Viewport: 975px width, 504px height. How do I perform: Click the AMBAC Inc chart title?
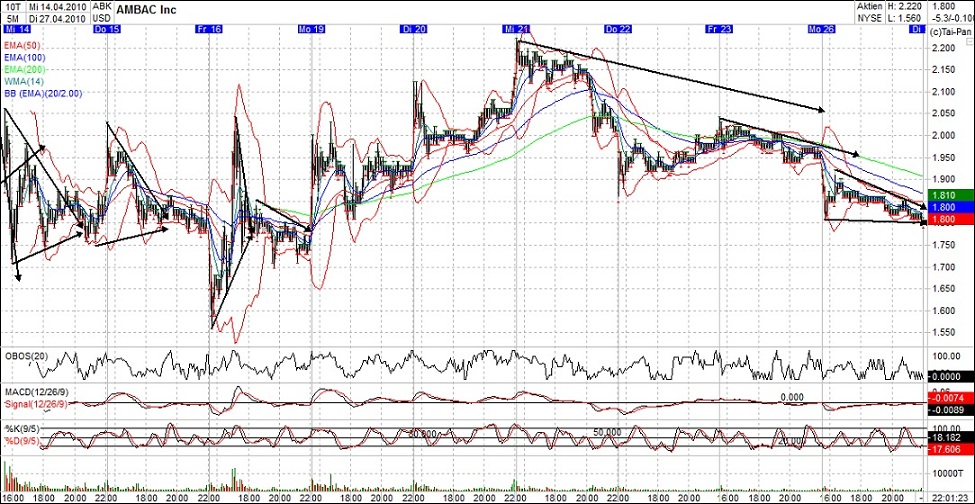click(x=146, y=10)
